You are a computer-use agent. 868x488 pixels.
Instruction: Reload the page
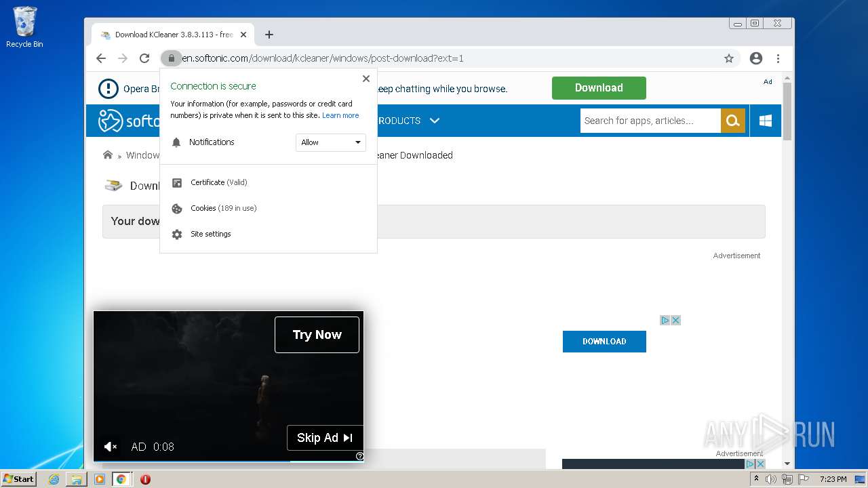(144, 58)
